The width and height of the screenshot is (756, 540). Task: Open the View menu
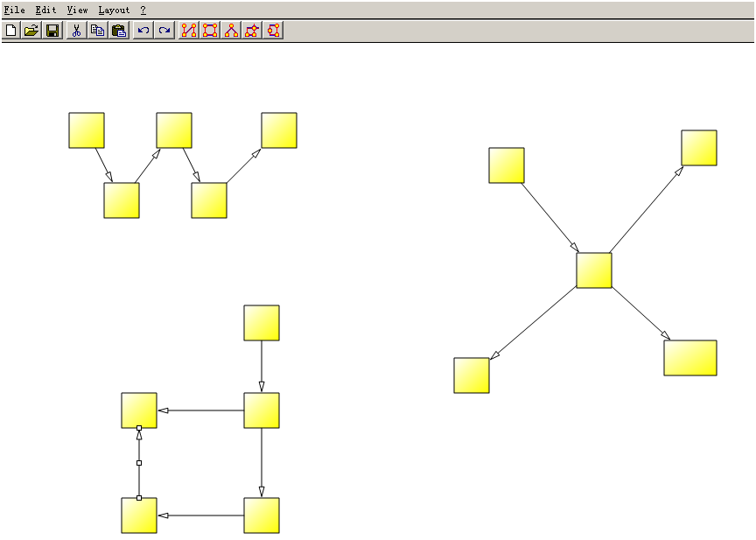(x=77, y=11)
